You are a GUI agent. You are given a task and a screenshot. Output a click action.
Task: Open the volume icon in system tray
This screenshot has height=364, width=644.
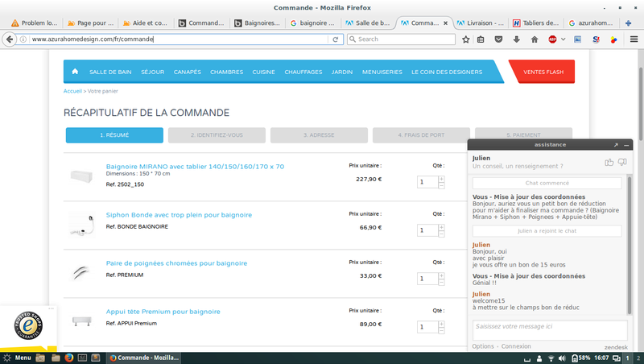(x=562, y=358)
